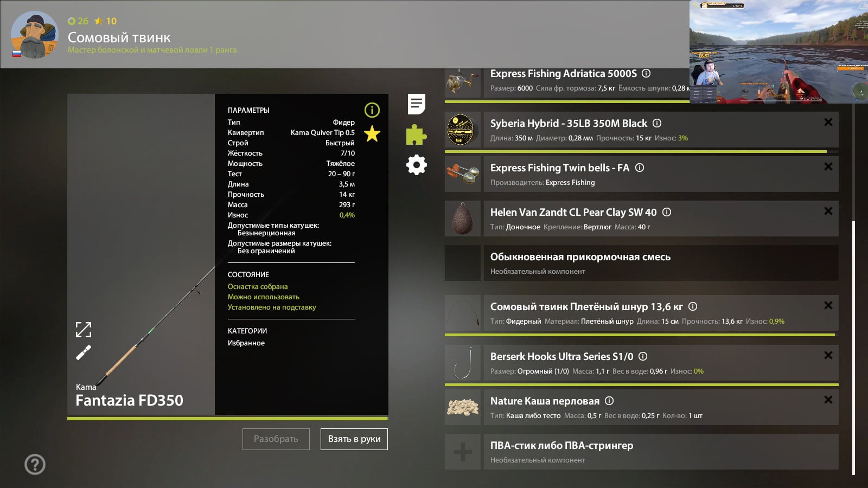Click the Pear Clay sinker thumbnail
The image size is (868, 488).
click(463, 219)
